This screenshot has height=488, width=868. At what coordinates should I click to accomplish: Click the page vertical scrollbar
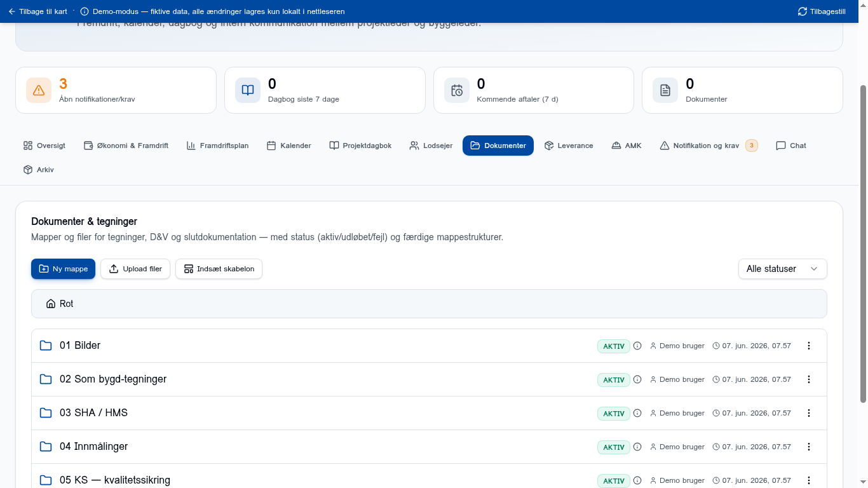[x=863, y=244]
